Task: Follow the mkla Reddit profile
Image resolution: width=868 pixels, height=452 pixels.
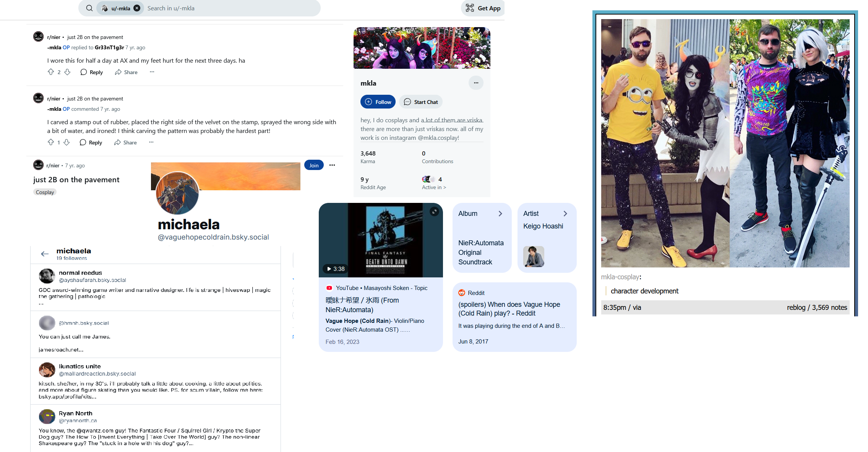Action: (x=378, y=102)
